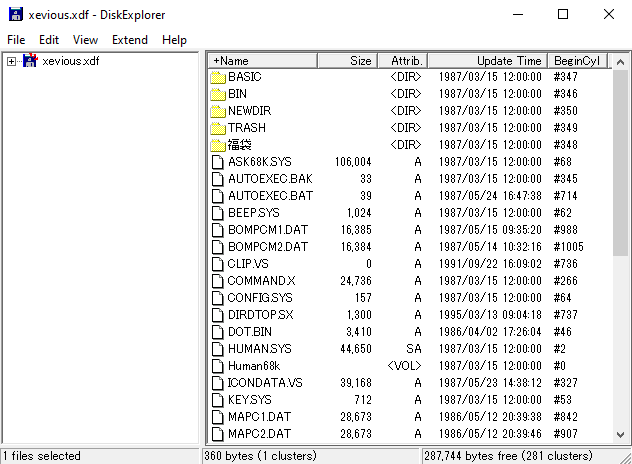Click the AUTOEXEC.BAK file icon
Image resolution: width=632 pixels, height=464 pixels.
pyautogui.click(x=218, y=179)
